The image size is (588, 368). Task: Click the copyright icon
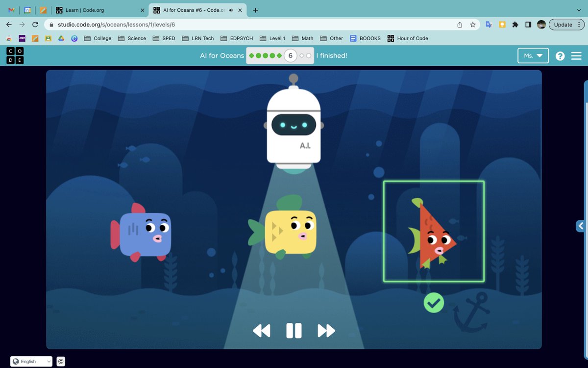(61, 362)
